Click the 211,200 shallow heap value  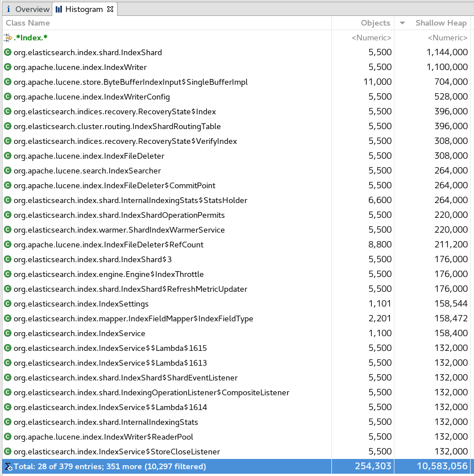tap(451, 245)
